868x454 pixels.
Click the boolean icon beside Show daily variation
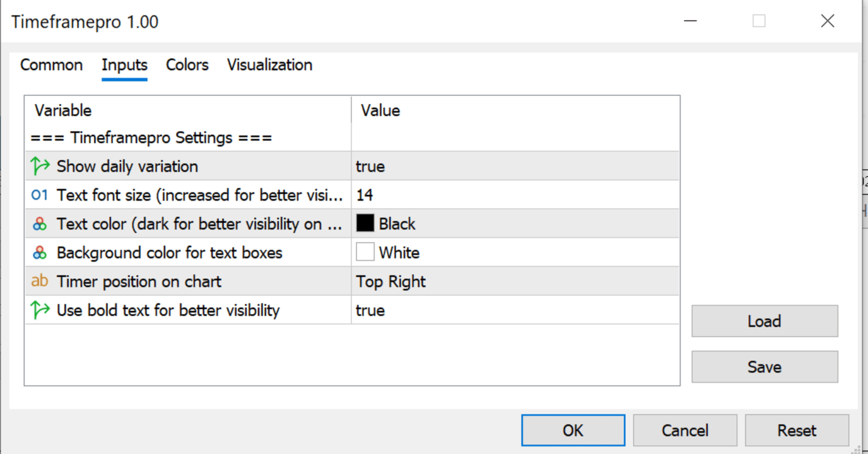click(x=40, y=166)
